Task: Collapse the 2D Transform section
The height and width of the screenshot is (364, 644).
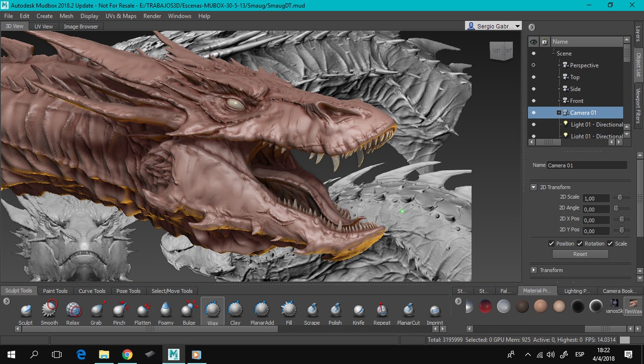Action: click(x=534, y=187)
